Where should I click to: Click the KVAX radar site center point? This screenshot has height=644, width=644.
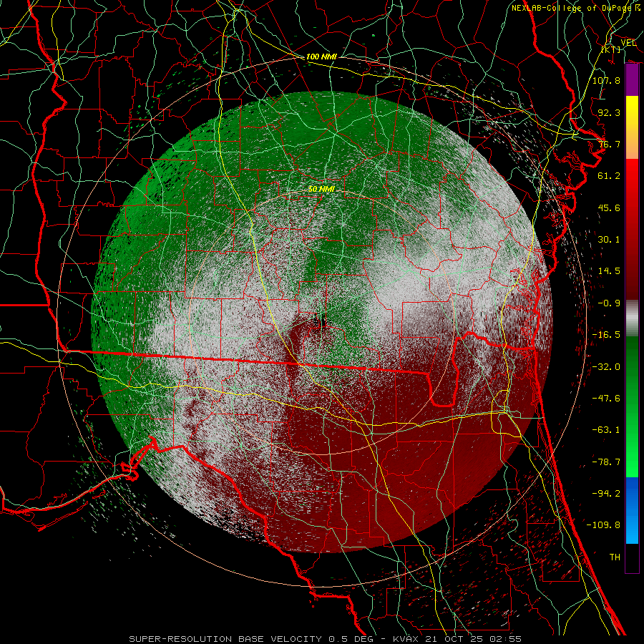(321, 322)
